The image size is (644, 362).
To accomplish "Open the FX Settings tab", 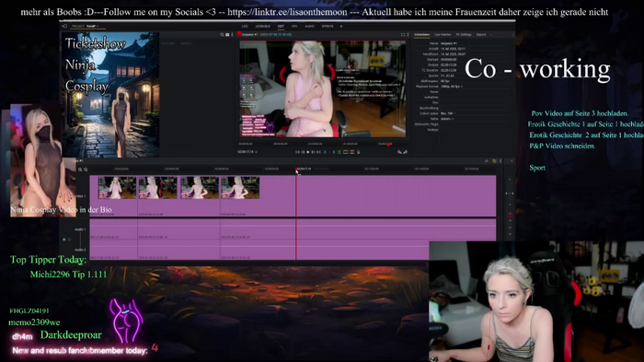I will (464, 35).
